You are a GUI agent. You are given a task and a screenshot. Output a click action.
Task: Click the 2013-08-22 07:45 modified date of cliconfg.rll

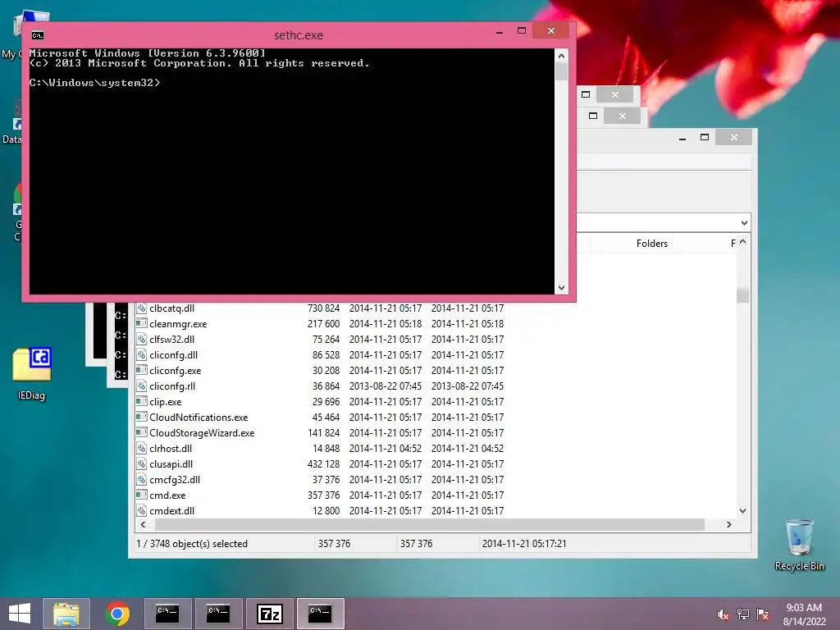(x=386, y=386)
